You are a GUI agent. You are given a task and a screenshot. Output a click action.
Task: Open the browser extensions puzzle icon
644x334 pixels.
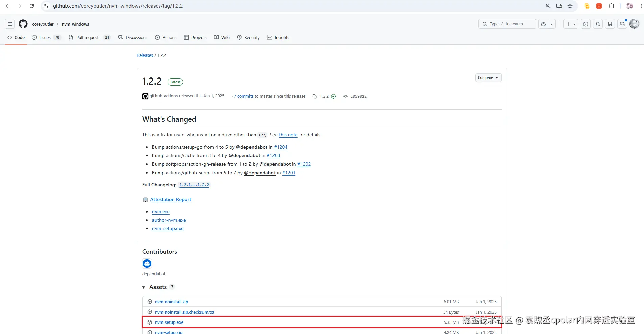point(611,6)
